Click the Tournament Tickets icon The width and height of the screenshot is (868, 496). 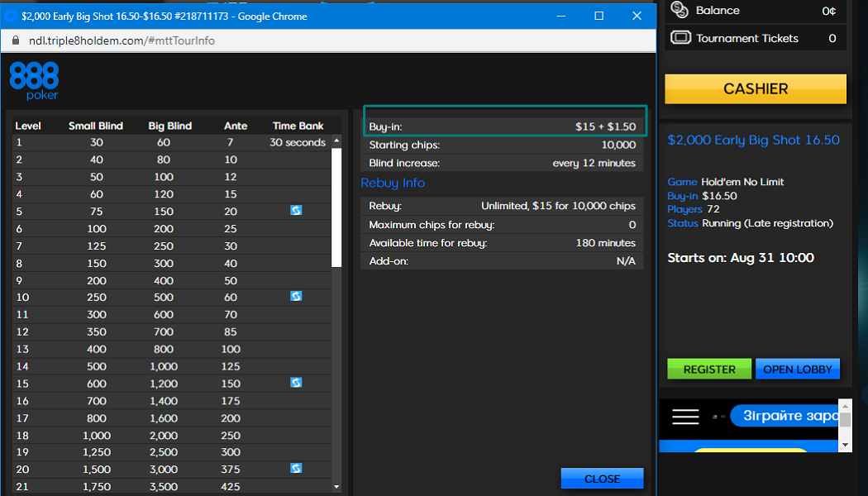(680, 38)
